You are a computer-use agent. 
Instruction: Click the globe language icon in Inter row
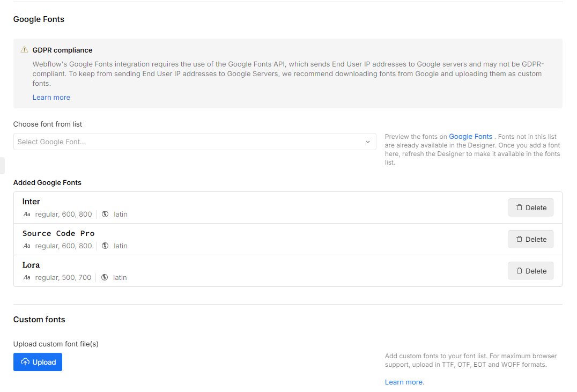105,214
